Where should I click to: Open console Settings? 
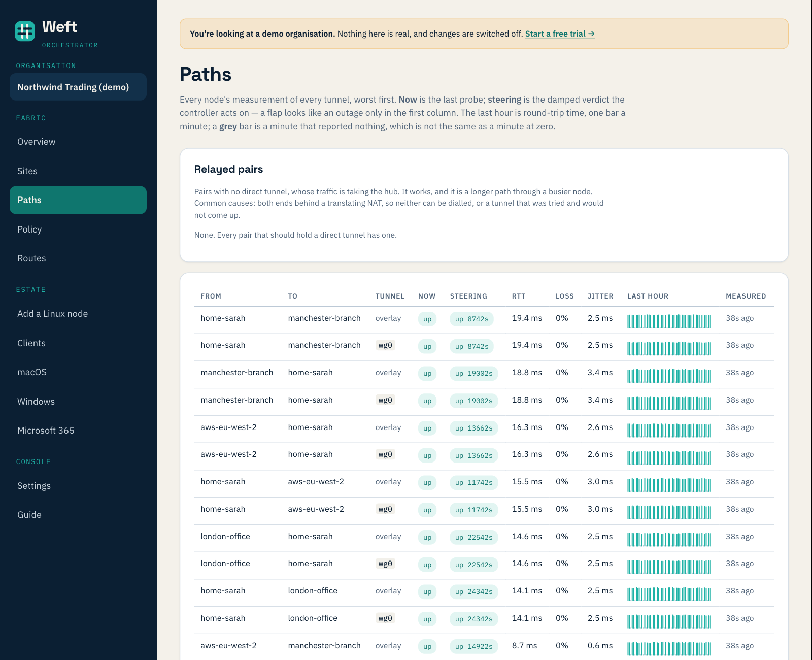pyautogui.click(x=78, y=486)
